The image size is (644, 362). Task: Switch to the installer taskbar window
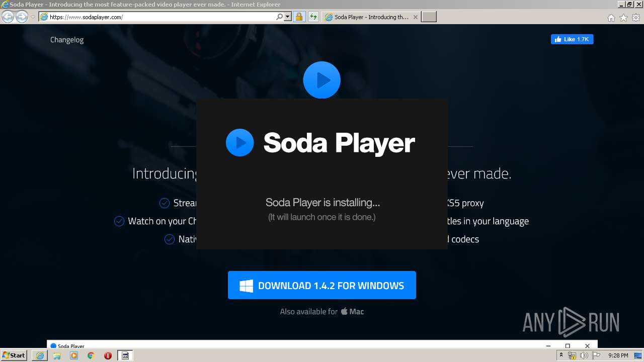[125, 355]
